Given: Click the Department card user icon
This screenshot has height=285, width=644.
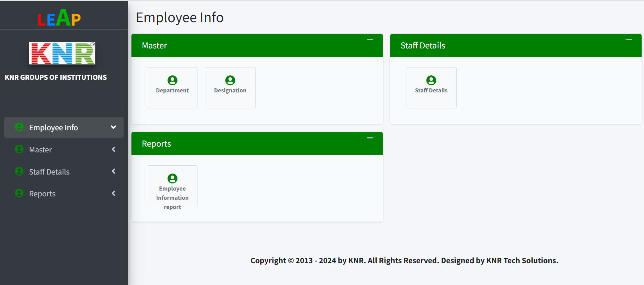Looking at the screenshot, I should pos(172,80).
